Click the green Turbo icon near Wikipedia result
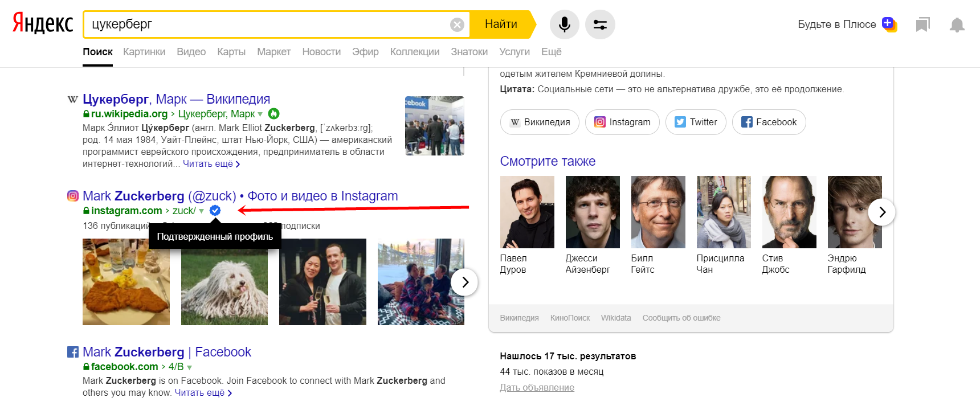The height and width of the screenshot is (410, 980). click(x=274, y=114)
